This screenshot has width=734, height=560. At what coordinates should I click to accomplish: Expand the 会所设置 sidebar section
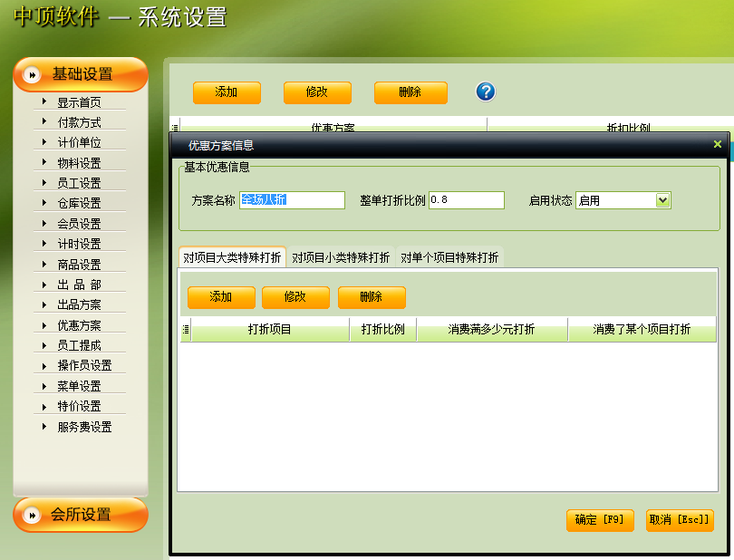click(x=81, y=515)
